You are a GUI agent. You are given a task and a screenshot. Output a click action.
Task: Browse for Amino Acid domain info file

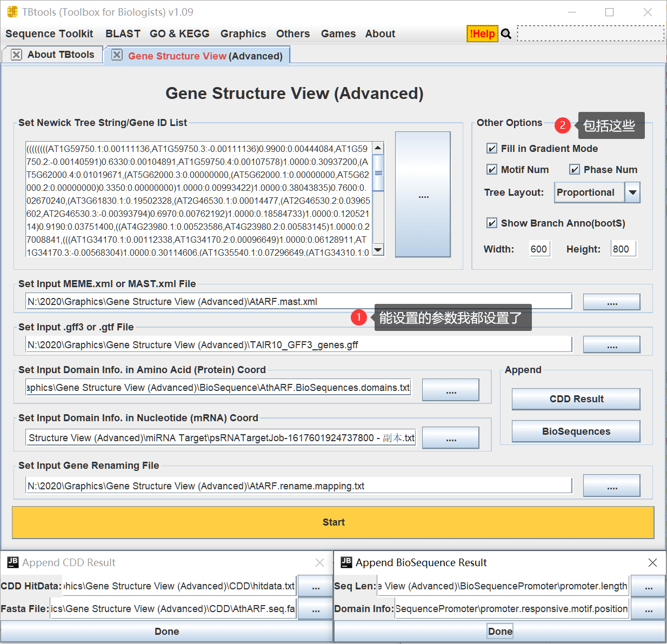click(x=450, y=390)
